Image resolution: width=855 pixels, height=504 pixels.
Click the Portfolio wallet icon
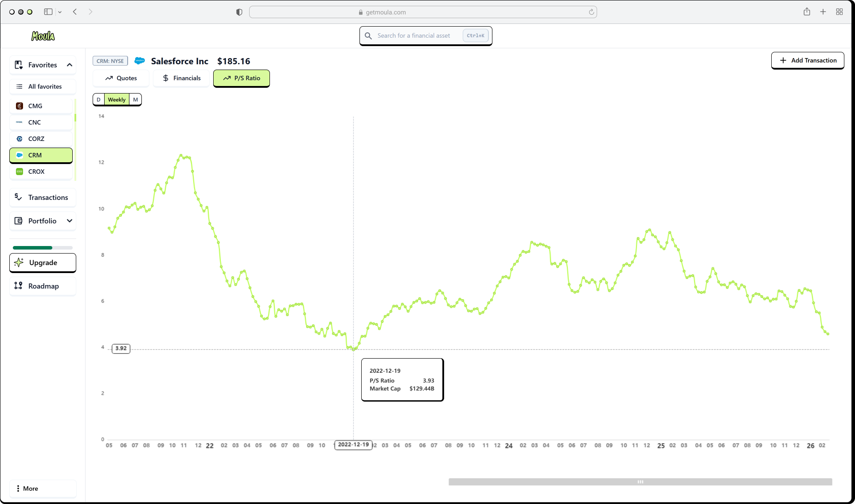(19, 221)
